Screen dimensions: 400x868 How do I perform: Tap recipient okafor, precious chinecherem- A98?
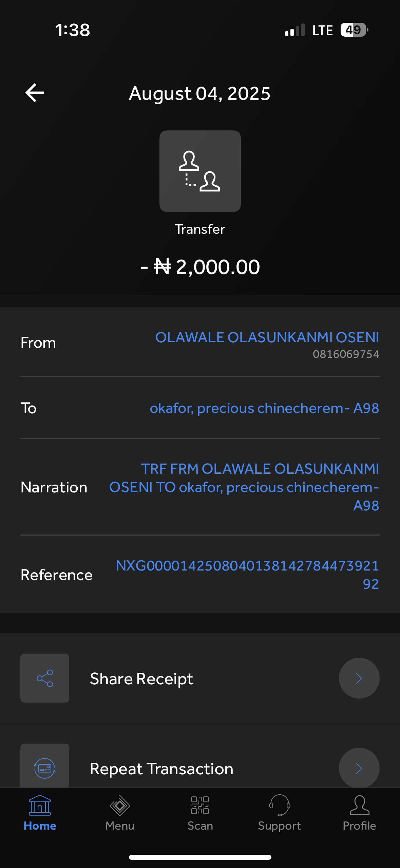[264, 408]
